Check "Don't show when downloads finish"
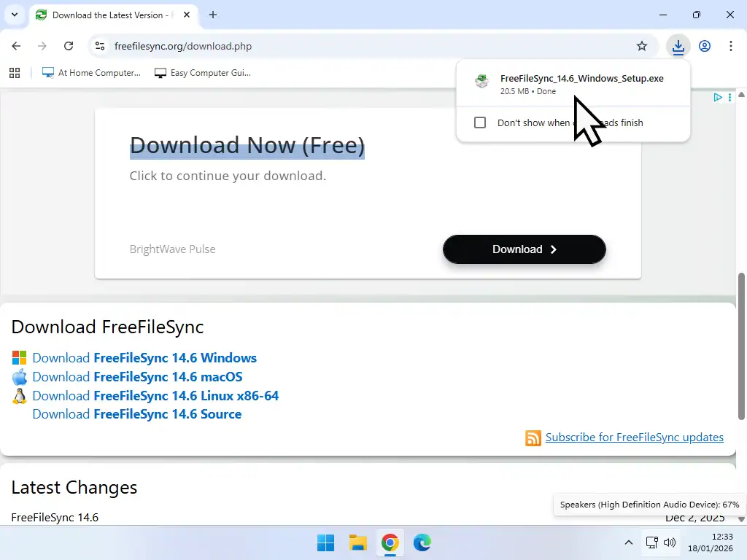 (479, 122)
